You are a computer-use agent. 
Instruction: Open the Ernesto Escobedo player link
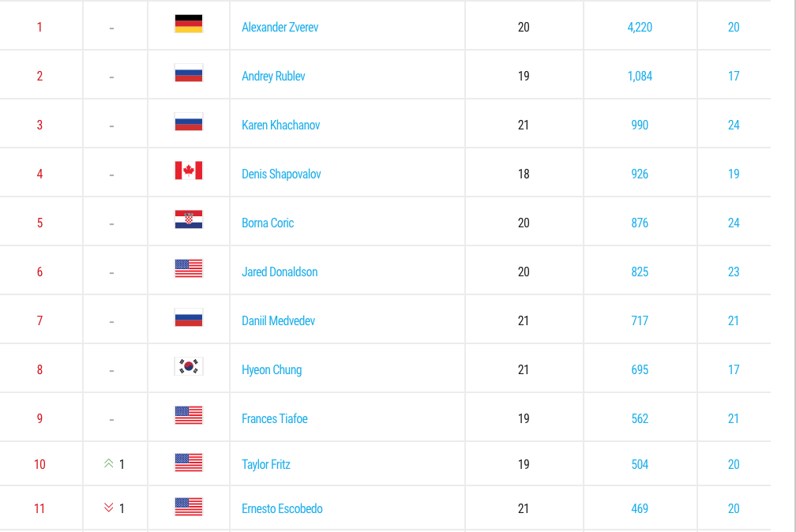[x=282, y=509]
